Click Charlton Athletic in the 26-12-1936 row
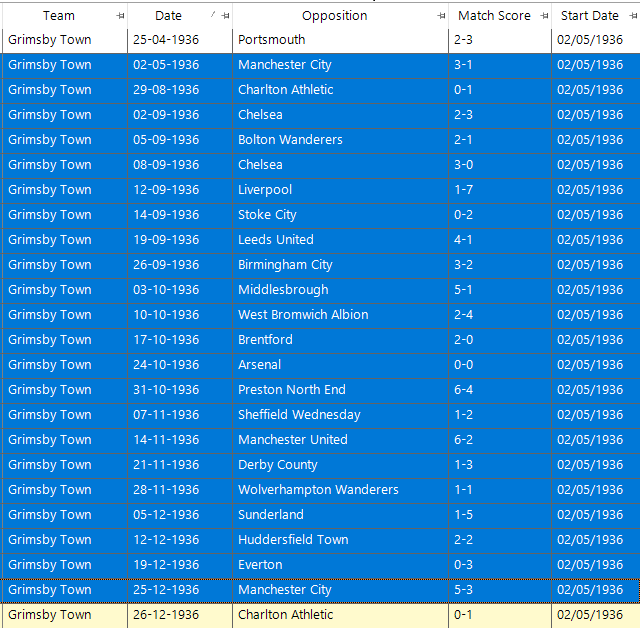This screenshot has width=640, height=628. [340, 615]
